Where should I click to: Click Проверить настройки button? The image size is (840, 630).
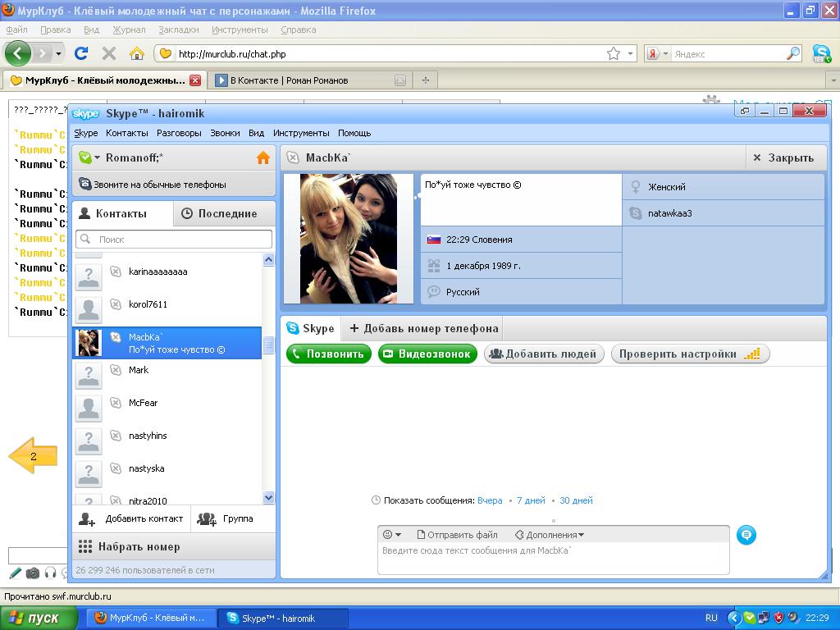(x=690, y=354)
